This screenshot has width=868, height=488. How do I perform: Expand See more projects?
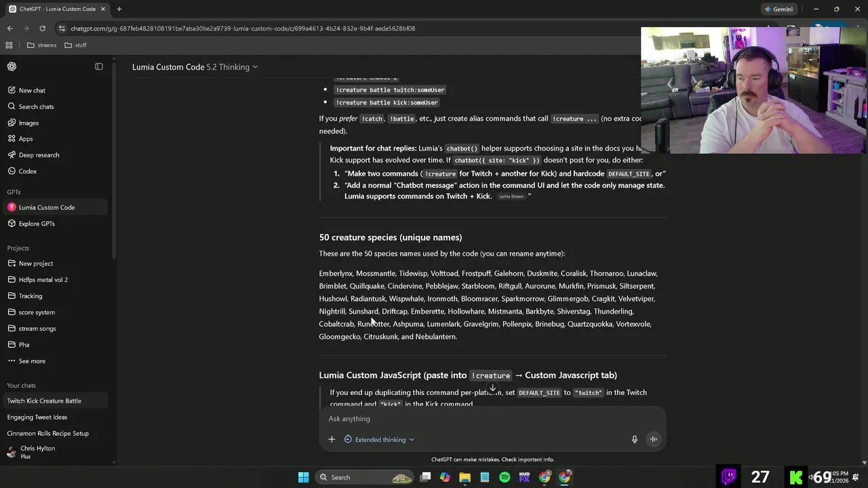[32, 361]
